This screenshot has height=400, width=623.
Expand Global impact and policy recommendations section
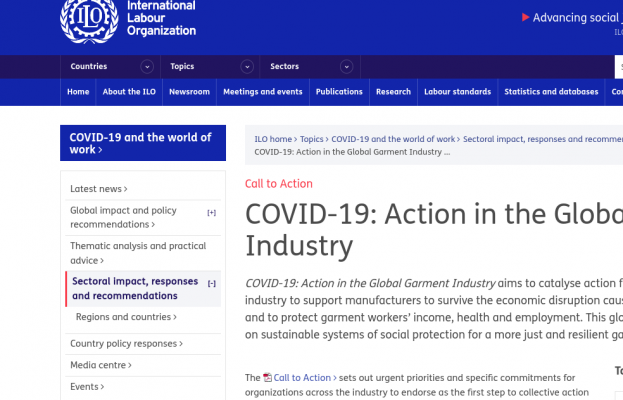[x=211, y=212]
